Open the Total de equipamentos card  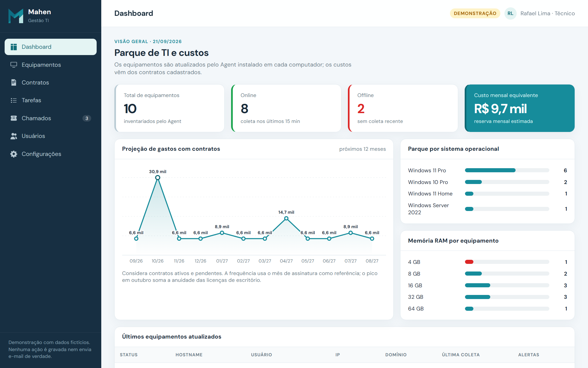click(170, 108)
